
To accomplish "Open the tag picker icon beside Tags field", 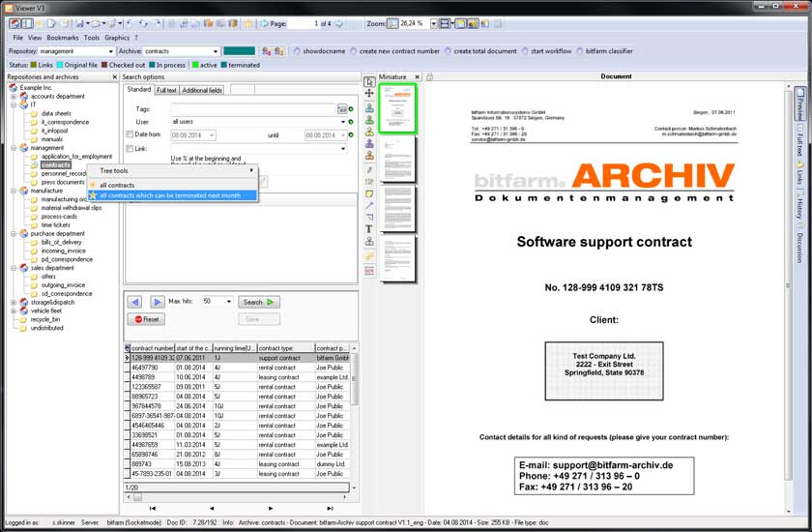I will point(342,108).
